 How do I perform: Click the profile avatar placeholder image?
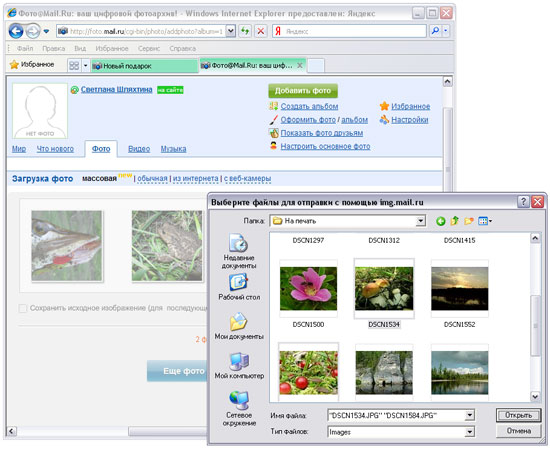click(x=40, y=111)
